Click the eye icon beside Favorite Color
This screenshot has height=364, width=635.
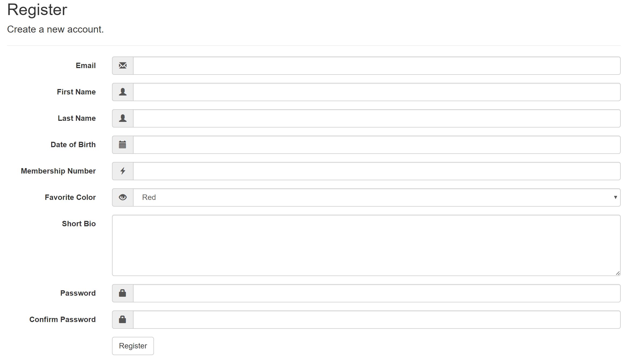(123, 197)
